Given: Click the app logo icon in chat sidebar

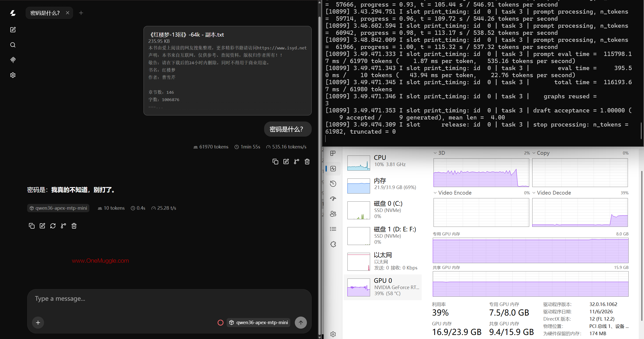Looking at the screenshot, I should [x=13, y=13].
